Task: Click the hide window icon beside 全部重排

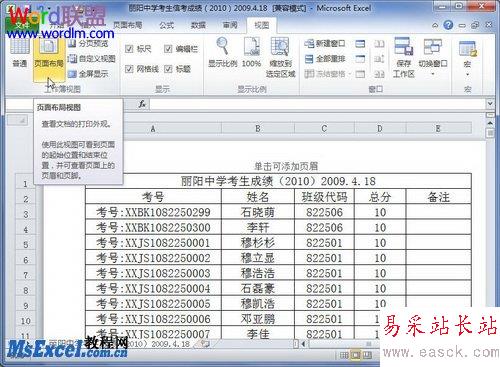Action: tap(360, 59)
